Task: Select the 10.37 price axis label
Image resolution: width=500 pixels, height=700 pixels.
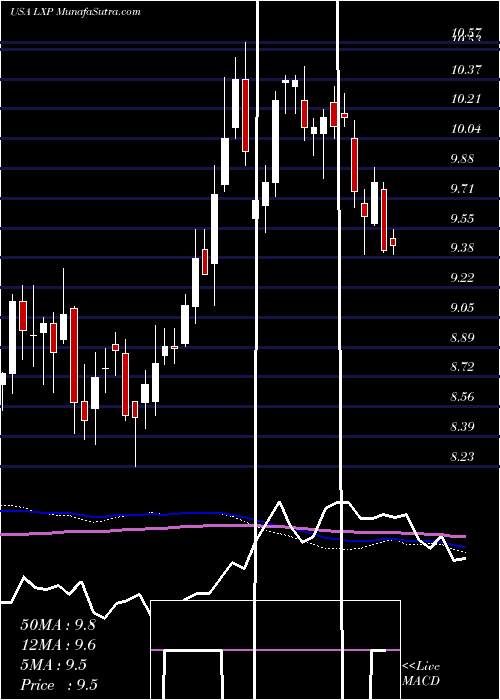Action: coord(466,69)
